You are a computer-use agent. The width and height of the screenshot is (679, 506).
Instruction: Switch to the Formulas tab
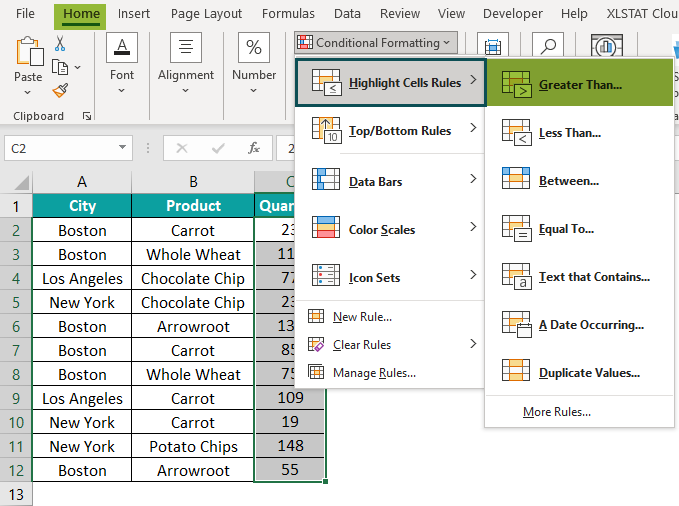288,13
